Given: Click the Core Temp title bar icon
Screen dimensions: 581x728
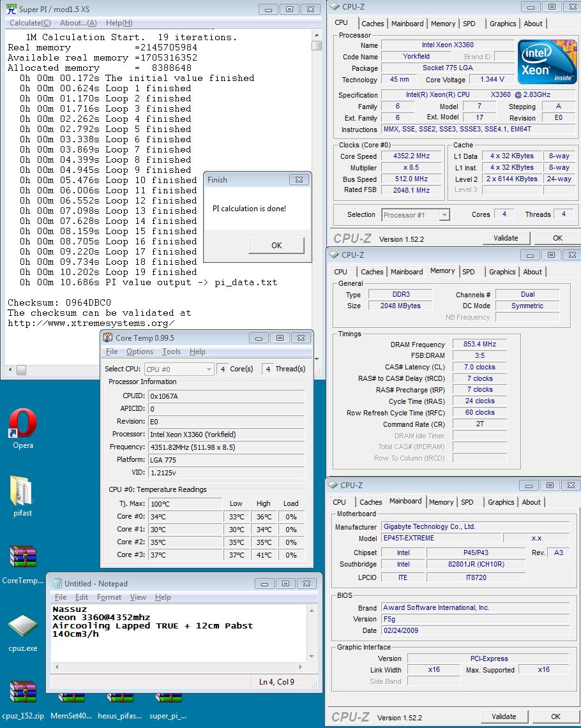Looking at the screenshot, I should (x=108, y=338).
